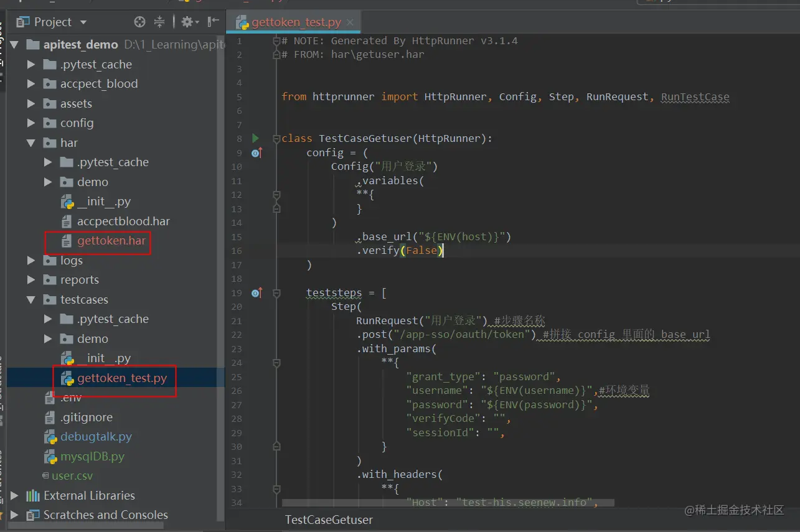Select gettoken_test.py in the project tree

click(122, 378)
